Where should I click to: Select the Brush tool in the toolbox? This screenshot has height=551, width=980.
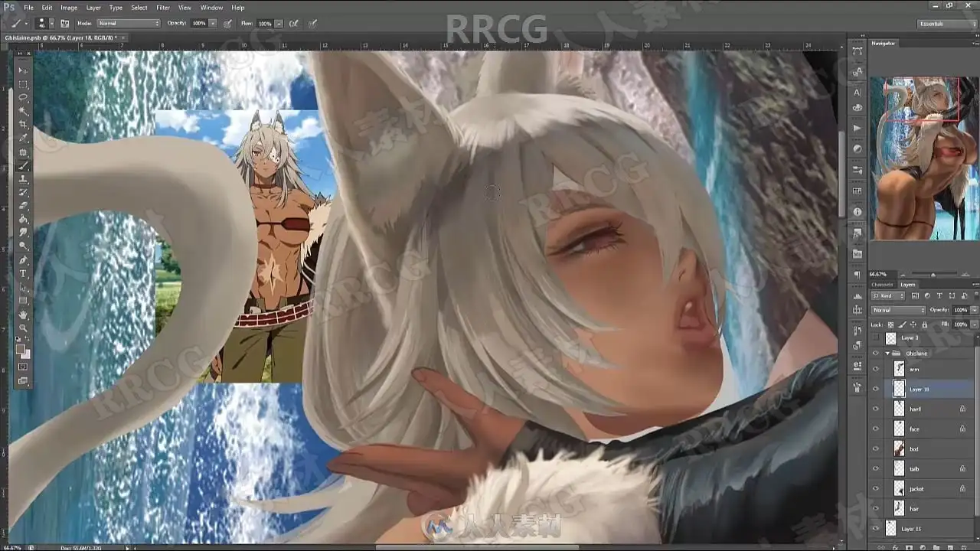pyautogui.click(x=23, y=165)
